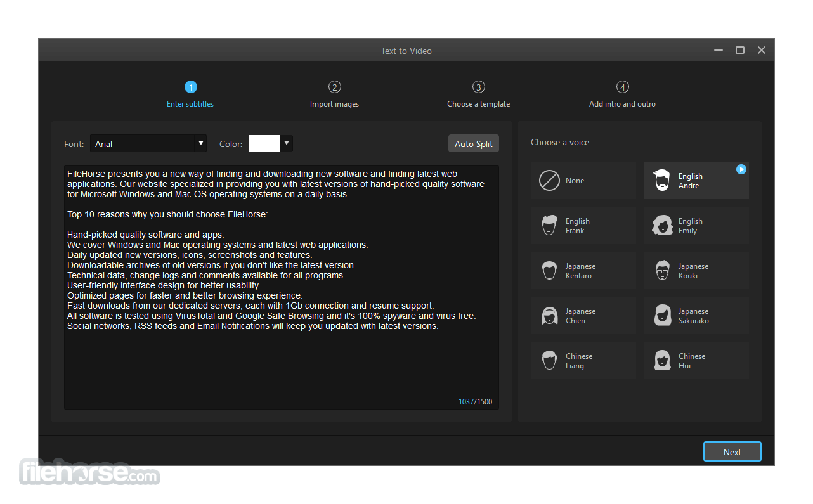Close the Text to Video window
This screenshot has width=813, height=504.
(762, 50)
